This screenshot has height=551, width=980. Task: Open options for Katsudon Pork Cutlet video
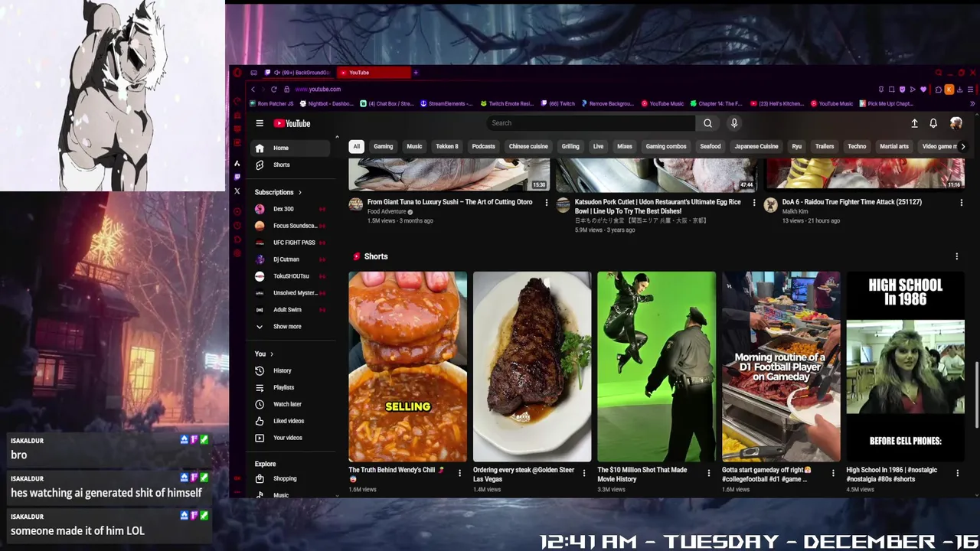(x=754, y=203)
